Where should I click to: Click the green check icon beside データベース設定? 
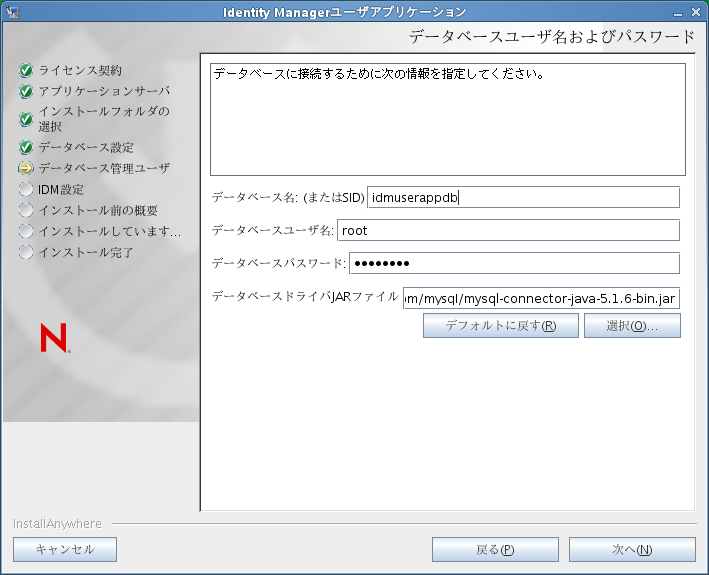pos(26,147)
